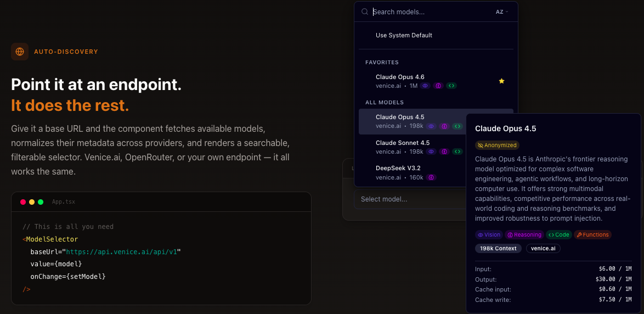Click the reasoning brain badge on Claude Opus 4.5 row
The width and height of the screenshot is (644, 314).
tap(444, 126)
